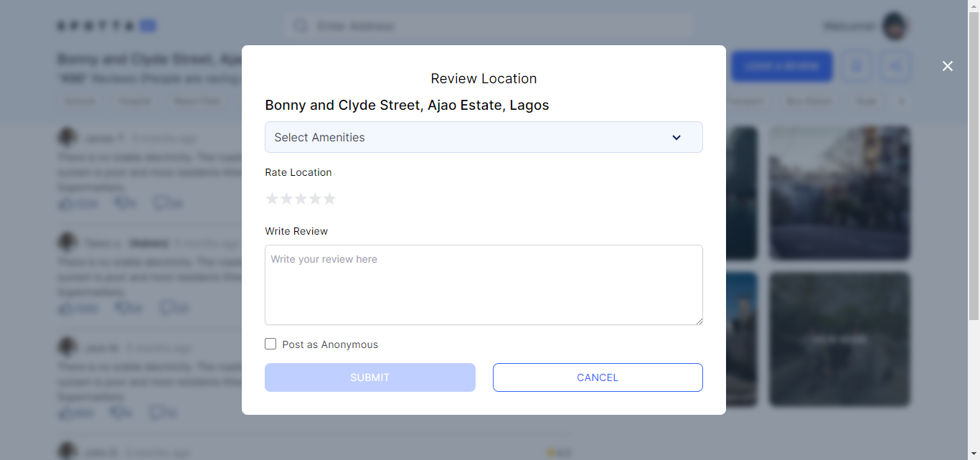The height and width of the screenshot is (460, 980).
Task: Click the comment icon under Jack's review
Action: coord(156,413)
